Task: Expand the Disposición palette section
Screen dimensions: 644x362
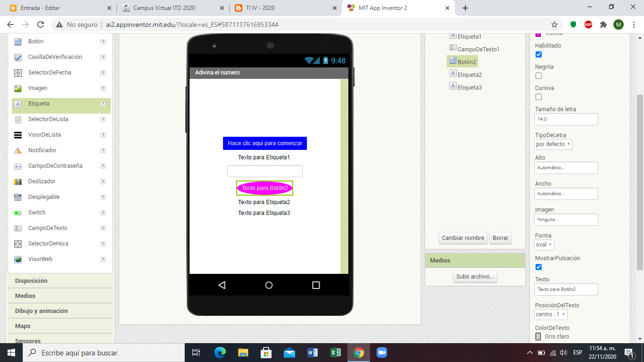Action: point(60,280)
